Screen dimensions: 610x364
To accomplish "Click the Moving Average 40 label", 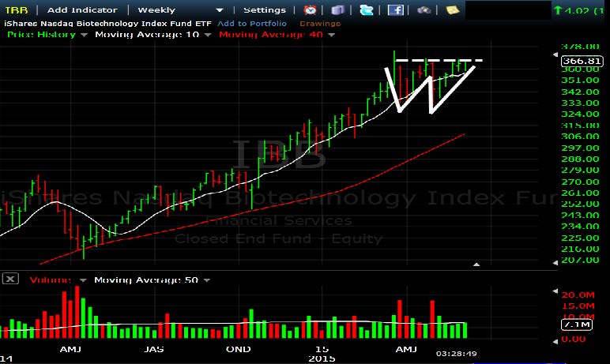I will tap(271, 35).
